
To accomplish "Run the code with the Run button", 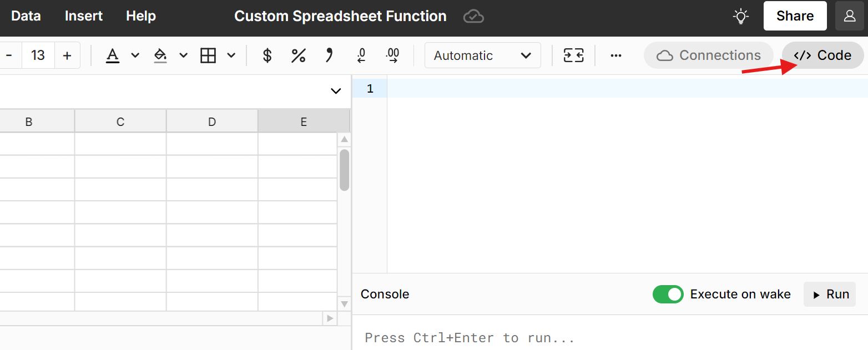I will click(x=830, y=294).
